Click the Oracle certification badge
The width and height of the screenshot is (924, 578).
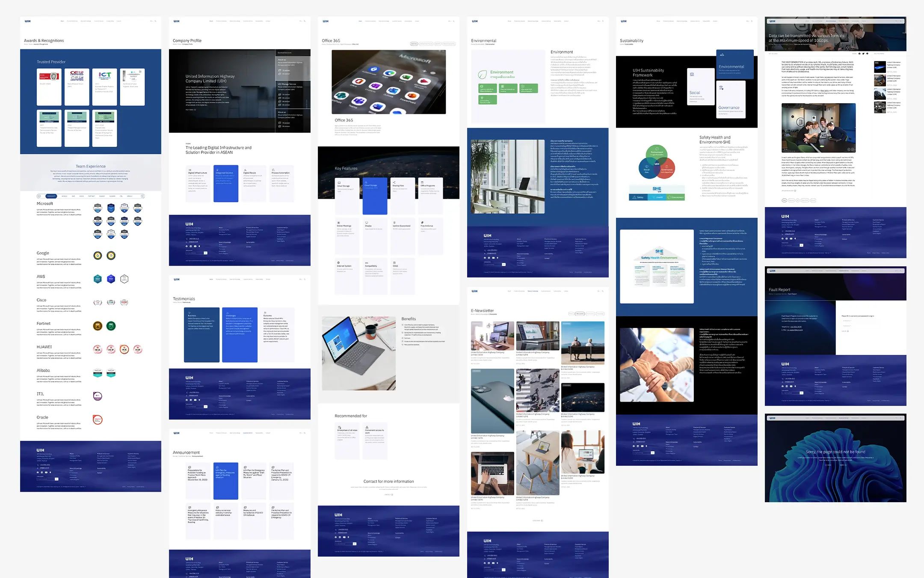pyautogui.click(x=98, y=420)
